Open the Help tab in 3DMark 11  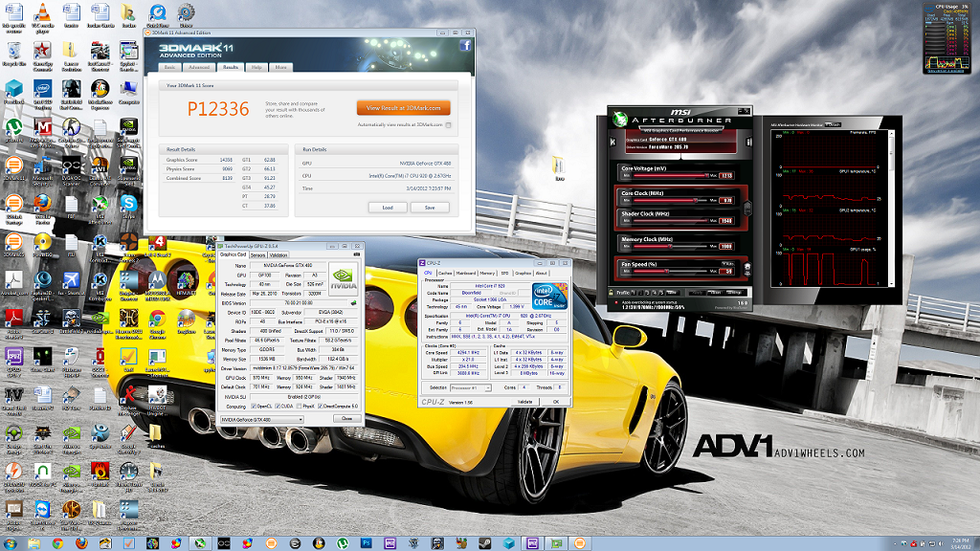point(256,67)
